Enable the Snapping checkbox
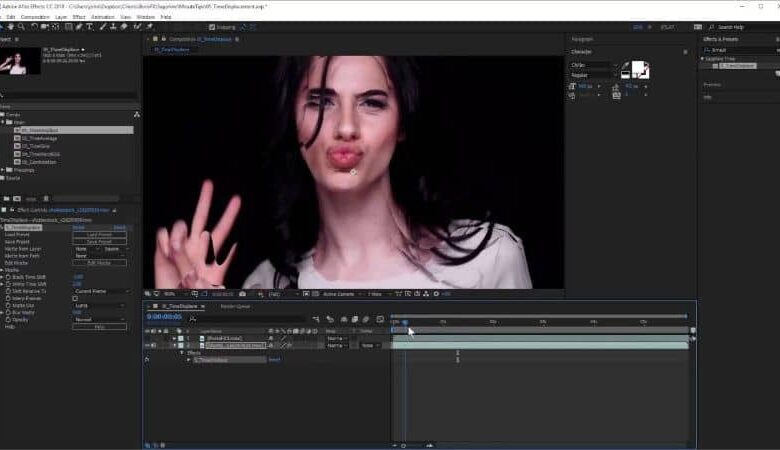 pyautogui.click(x=212, y=27)
